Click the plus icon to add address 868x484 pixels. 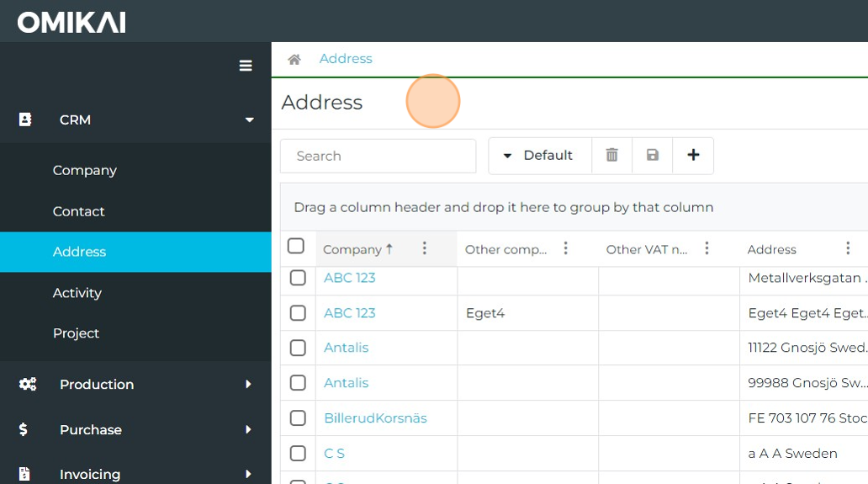pyautogui.click(x=693, y=156)
